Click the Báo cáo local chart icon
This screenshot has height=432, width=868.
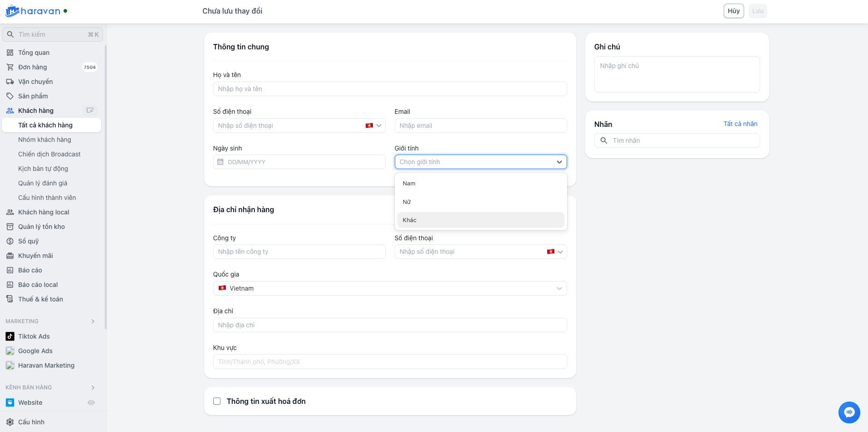pyautogui.click(x=10, y=285)
